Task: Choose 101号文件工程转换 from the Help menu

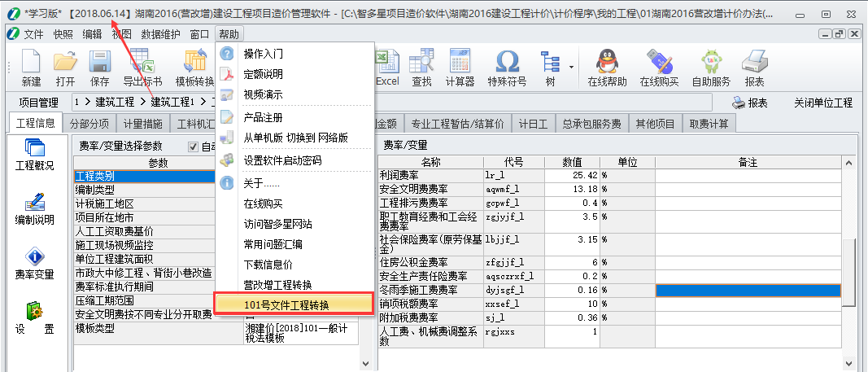Action: coord(285,304)
